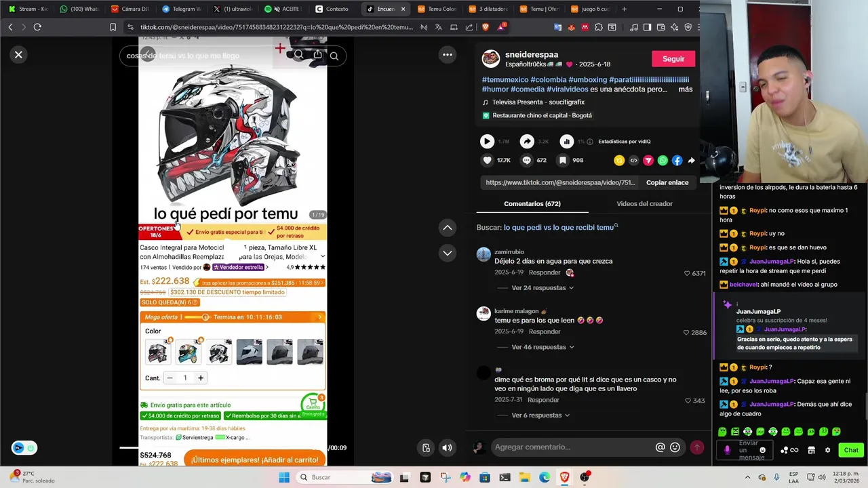This screenshot has height=488, width=868.
Task: Search 'lo que pedi vs lo que recibi temu'
Action: click(x=559, y=227)
